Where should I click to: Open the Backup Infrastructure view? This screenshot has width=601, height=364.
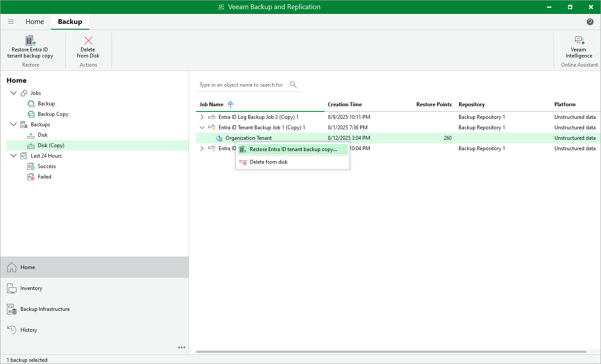tap(45, 309)
